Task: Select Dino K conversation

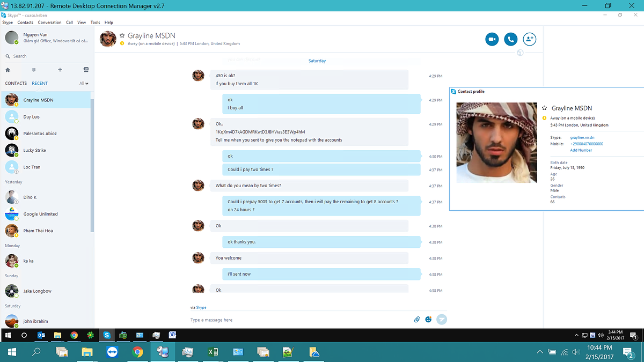Action: [x=46, y=197]
